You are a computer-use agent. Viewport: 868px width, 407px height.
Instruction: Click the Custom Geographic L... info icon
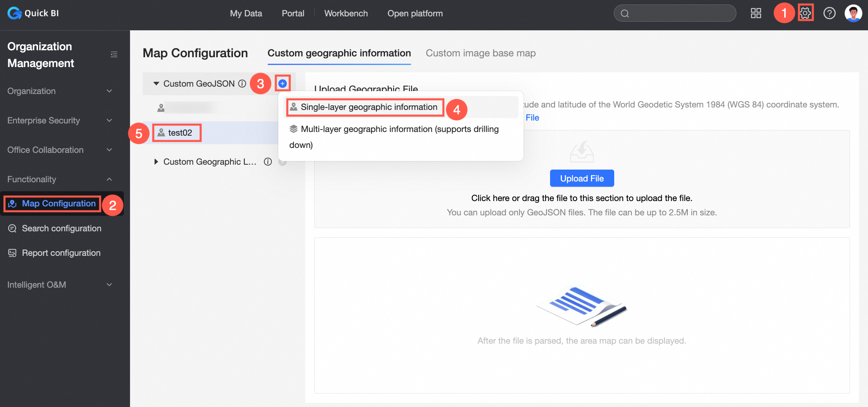coord(268,161)
